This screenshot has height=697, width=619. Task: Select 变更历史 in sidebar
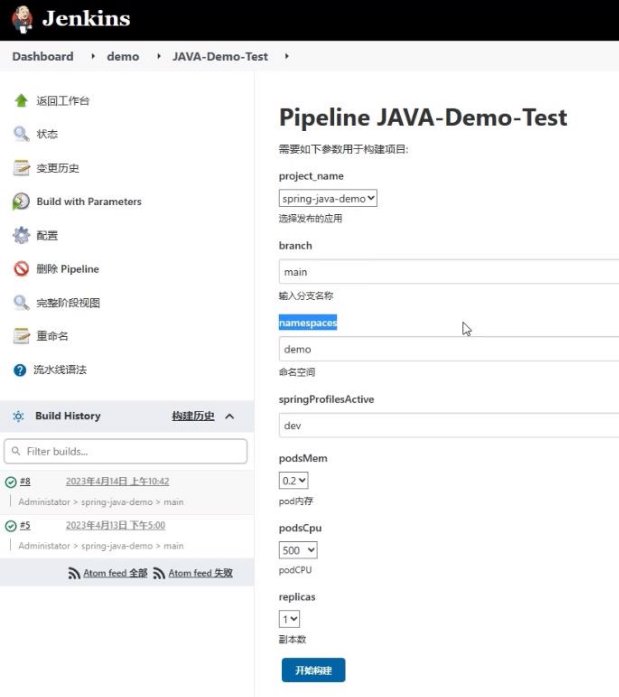tap(58, 168)
